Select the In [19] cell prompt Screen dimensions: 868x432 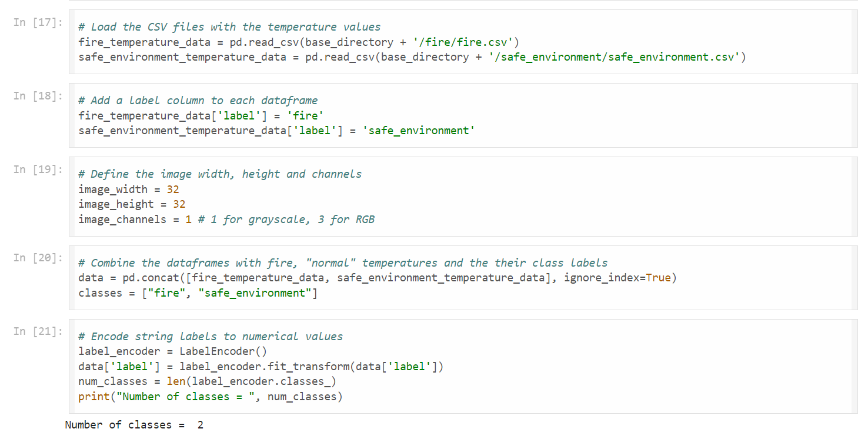pos(38,169)
